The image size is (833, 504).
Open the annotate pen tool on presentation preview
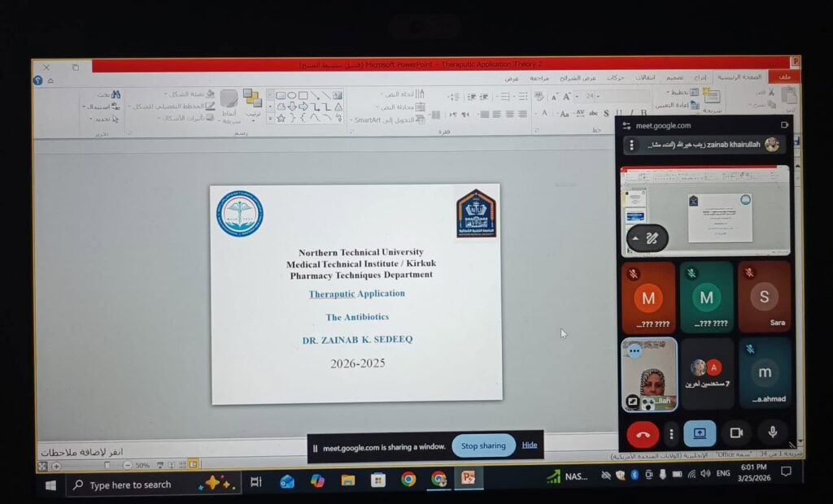652,238
